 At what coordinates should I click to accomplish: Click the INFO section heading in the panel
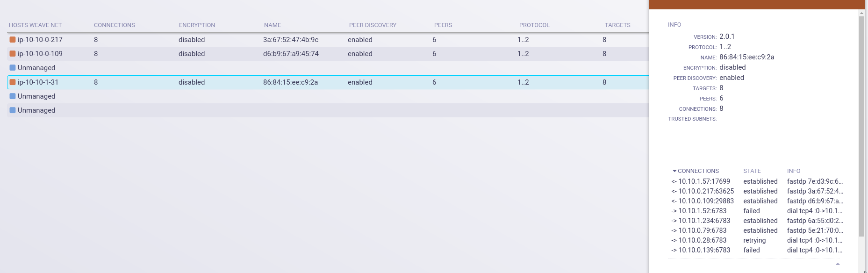click(x=675, y=24)
